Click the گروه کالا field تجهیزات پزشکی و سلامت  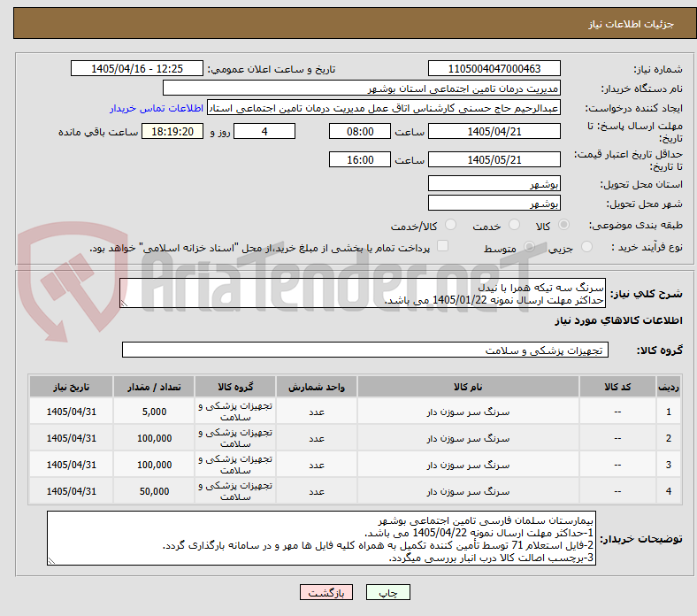pyautogui.click(x=365, y=350)
